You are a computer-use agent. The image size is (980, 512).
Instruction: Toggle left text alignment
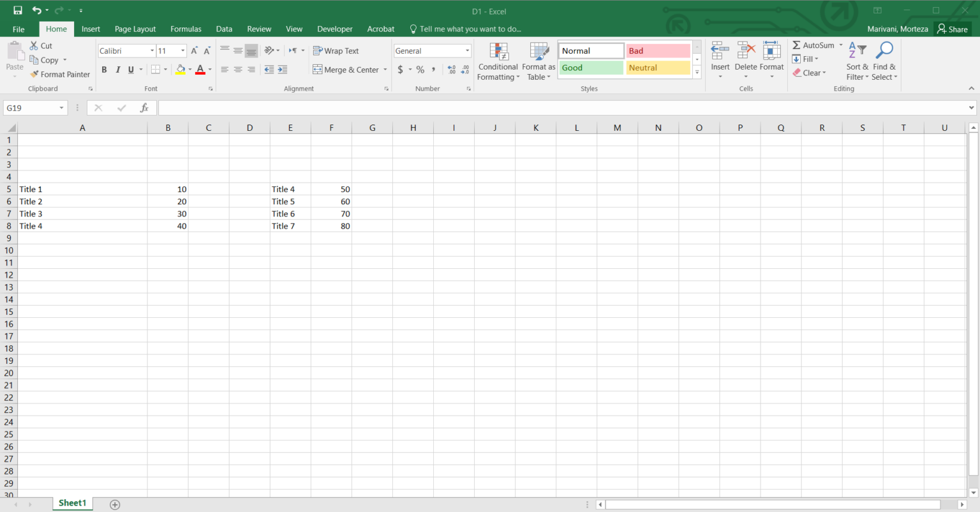point(225,70)
